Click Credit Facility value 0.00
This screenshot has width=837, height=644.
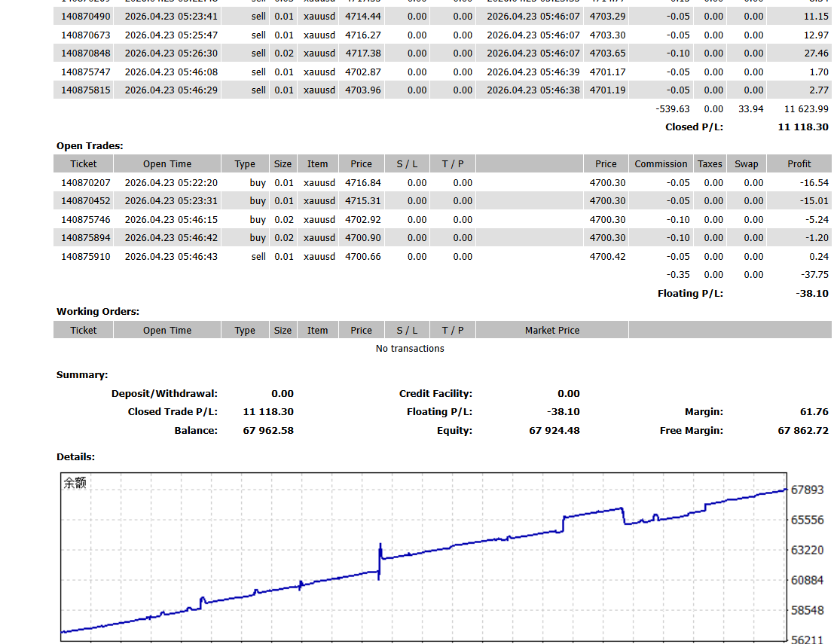pyautogui.click(x=569, y=394)
